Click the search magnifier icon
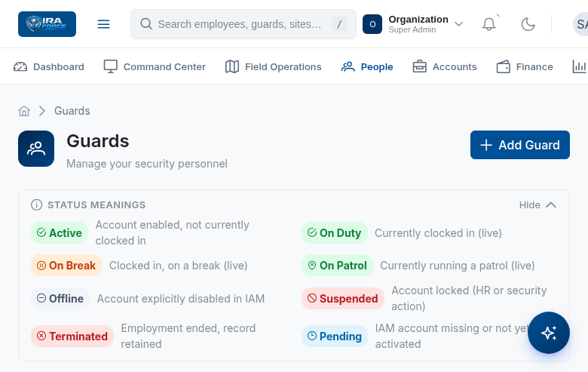 (x=146, y=24)
